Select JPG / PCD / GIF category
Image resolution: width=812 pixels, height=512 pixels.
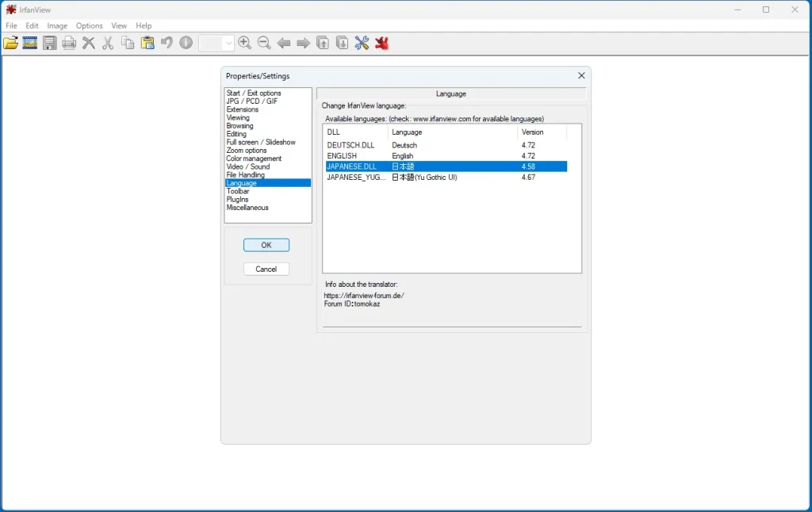coord(251,101)
